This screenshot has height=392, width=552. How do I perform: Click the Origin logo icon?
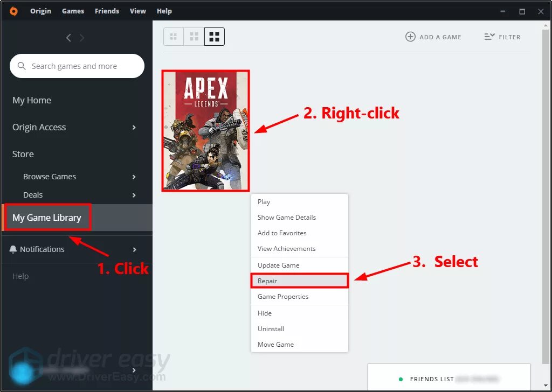click(13, 11)
